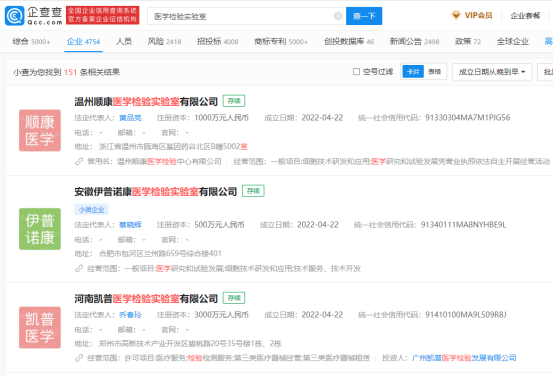Viewport: 554px width, 376px height.
Task: Open the VIP会员 link
Action: [x=478, y=16]
